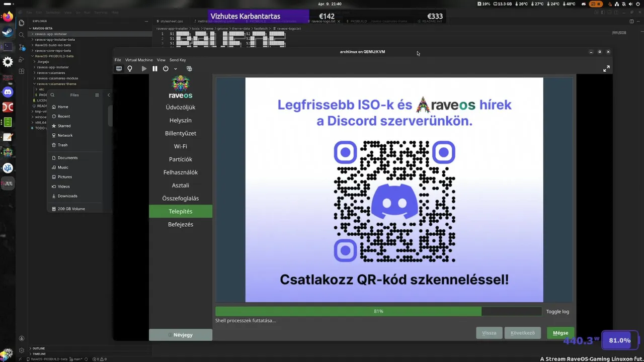Click the 81% installation progress bar
Screen dimensions: 644x362
[379, 311]
